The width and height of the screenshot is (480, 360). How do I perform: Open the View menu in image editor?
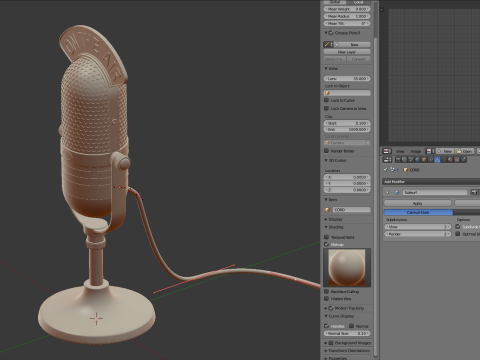pos(400,151)
